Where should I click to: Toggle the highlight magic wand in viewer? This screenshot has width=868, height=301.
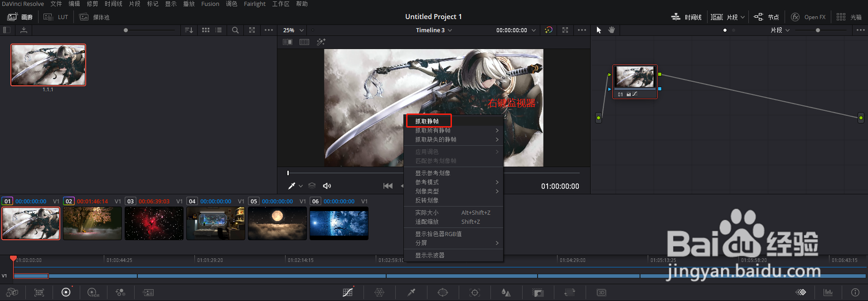coord(321,42)
